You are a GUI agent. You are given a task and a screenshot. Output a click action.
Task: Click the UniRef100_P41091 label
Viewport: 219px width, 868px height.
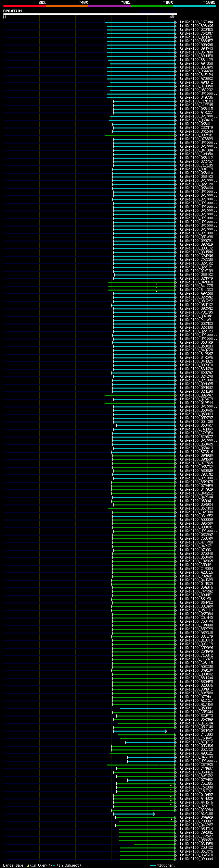[x=196, y=320]
